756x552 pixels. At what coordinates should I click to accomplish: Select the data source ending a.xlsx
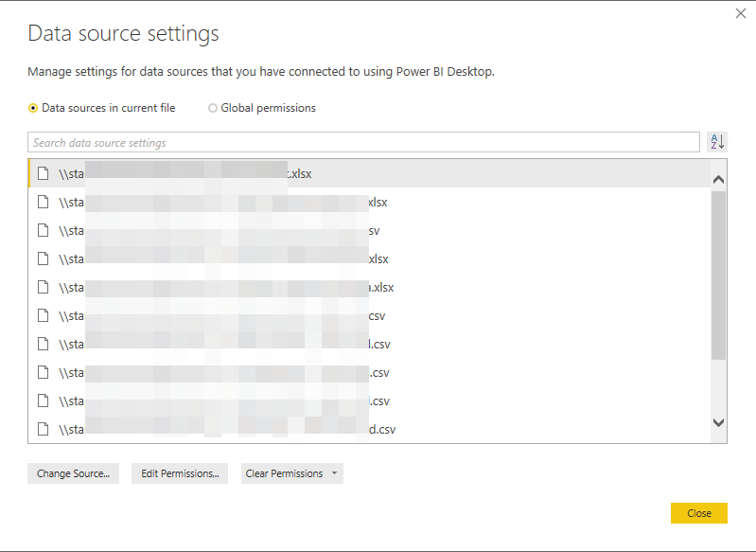click(x=369, y=288)
